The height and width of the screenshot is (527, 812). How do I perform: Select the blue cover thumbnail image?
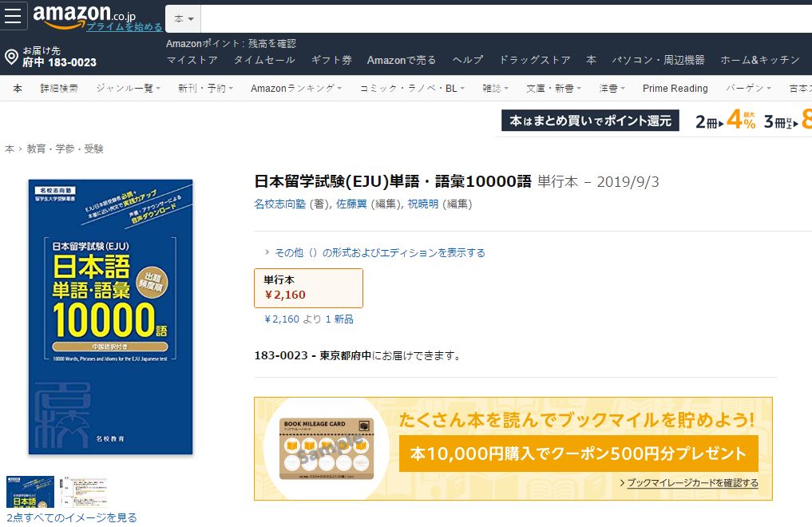[30, 492]
